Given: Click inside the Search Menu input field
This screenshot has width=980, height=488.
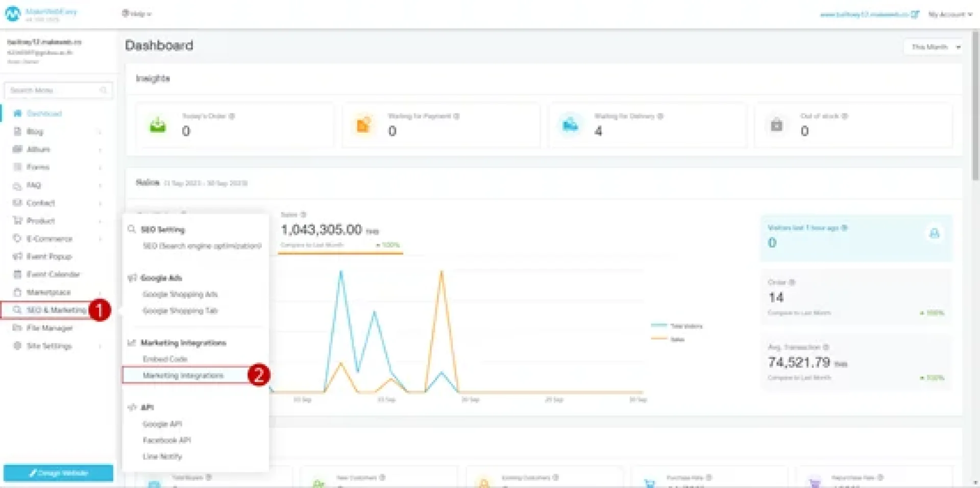Looking at the screenshot, I should click(x=51, y=90).
